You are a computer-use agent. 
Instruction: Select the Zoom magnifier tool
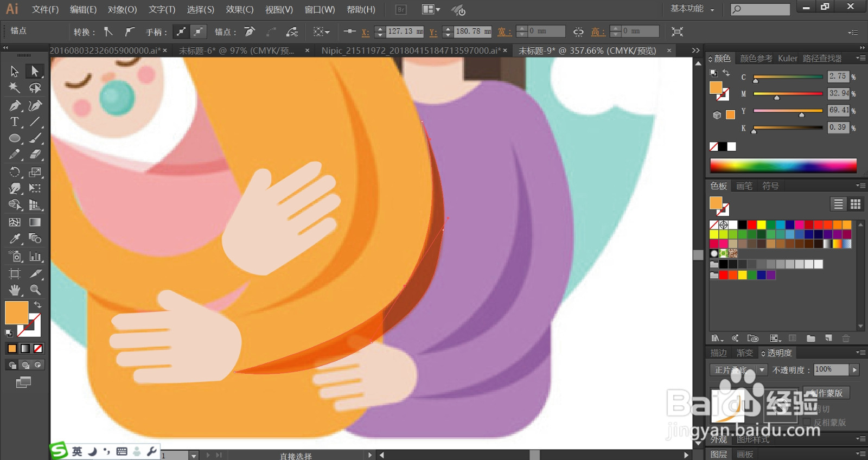pos(35,290)
